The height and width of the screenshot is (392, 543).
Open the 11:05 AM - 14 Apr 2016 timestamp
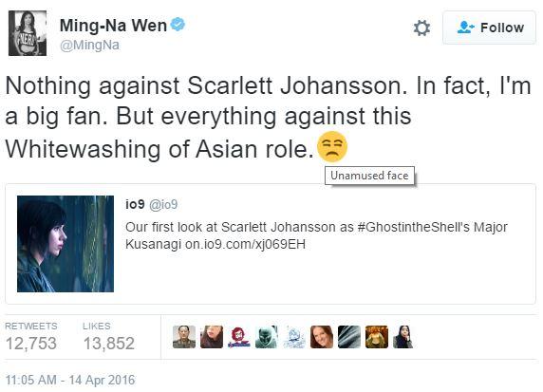(70, 380)
